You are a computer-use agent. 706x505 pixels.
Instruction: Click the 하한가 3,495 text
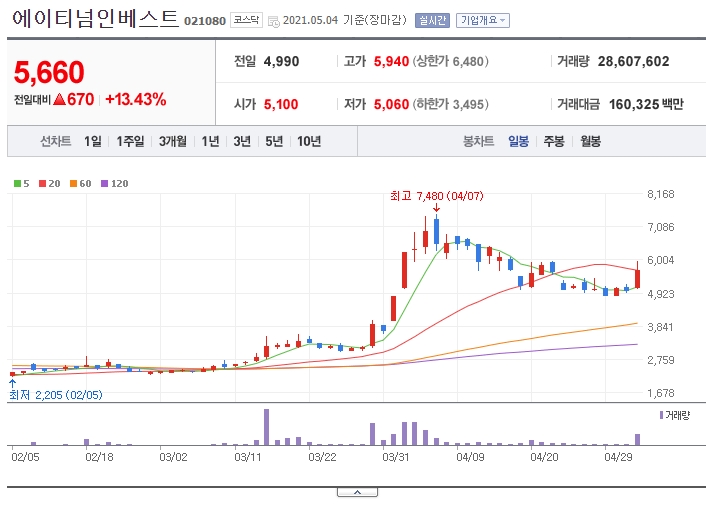[450, 104]
